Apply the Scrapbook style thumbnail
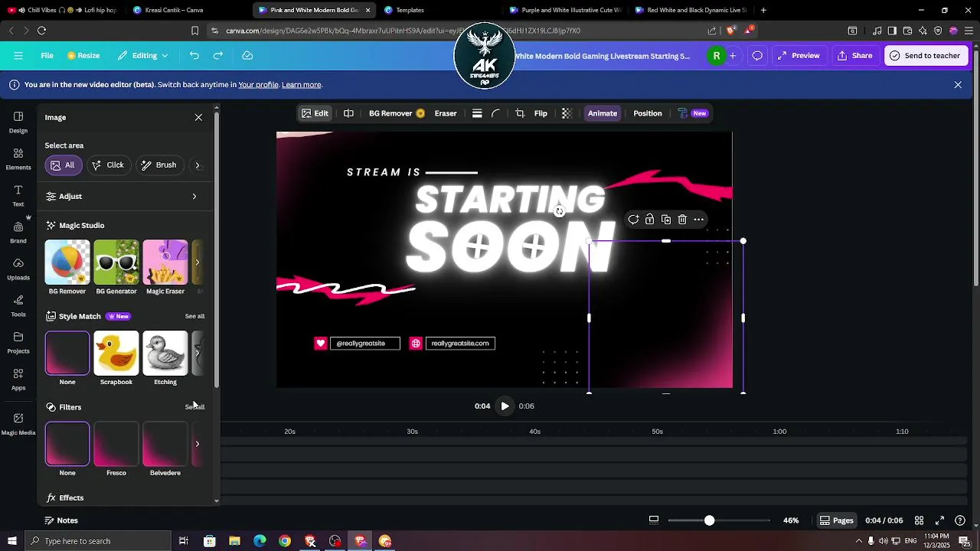The width and height of the screenshot is (980, 551). [116, 353]
